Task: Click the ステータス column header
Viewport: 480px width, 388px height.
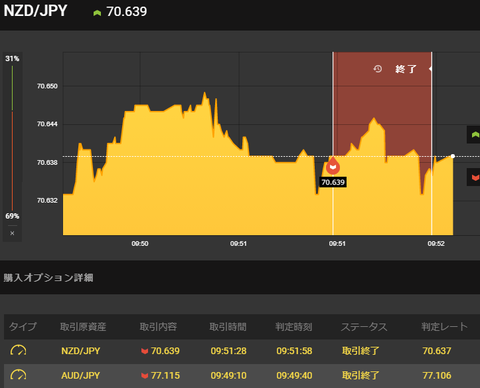Action: pyautogui.click(x=364, y=327)
